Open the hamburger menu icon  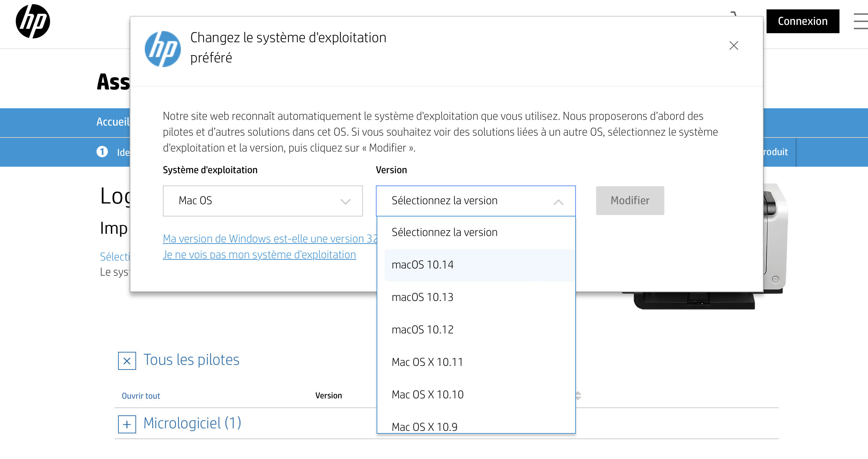tap(860, 22)
